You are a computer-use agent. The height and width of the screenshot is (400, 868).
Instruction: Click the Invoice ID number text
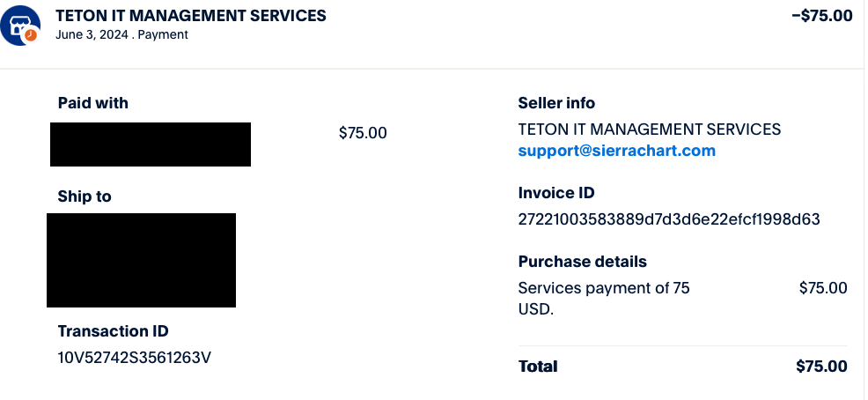coord(669,219)
